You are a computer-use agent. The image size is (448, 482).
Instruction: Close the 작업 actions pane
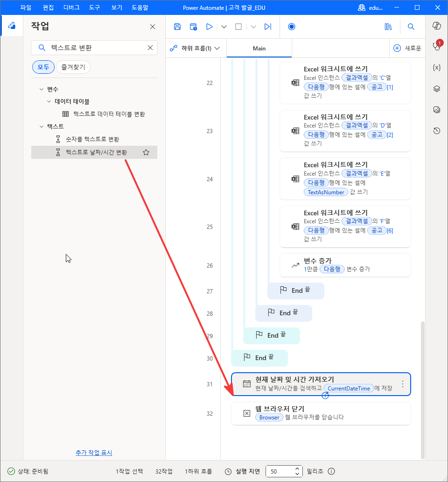click(x=152, y=27)
